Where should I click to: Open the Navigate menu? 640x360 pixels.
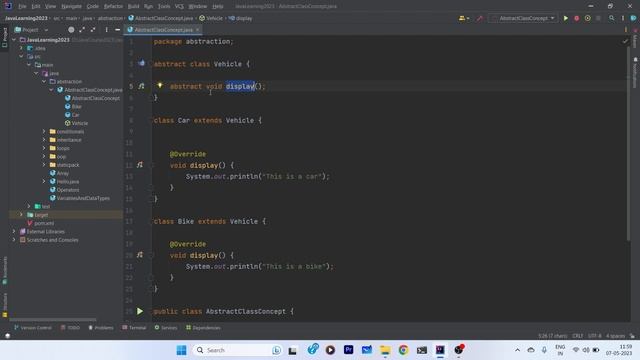pos(71,6)
